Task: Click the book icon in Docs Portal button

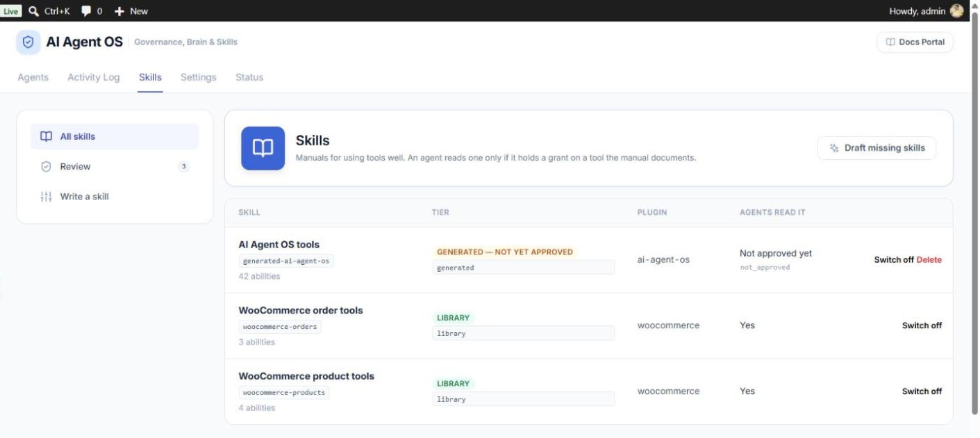Action: 890,42
